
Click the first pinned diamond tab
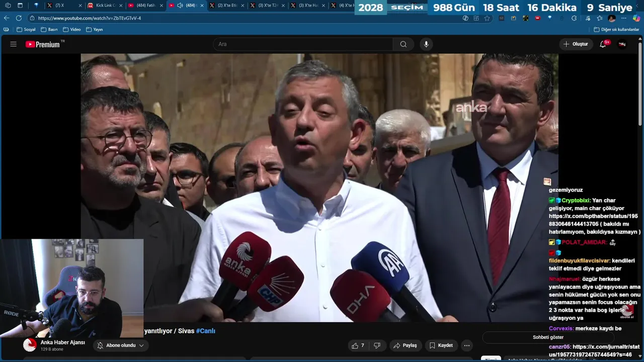[36, 6]
